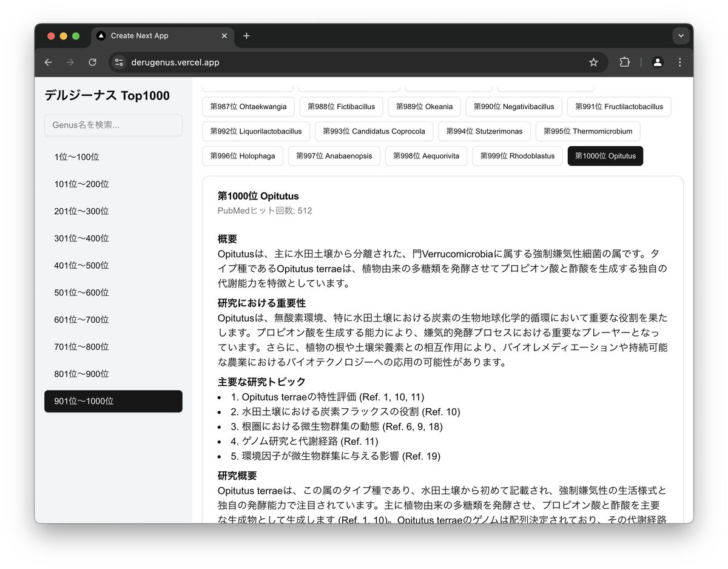Image resolution: width=728 pixels, height=569 pixels.
Task: Open the tab list chevron at top right
Action: [681, 36]
